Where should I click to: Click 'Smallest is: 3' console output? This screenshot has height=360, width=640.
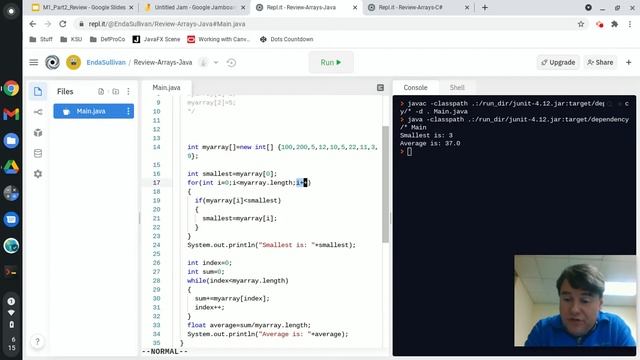(426, 136)
